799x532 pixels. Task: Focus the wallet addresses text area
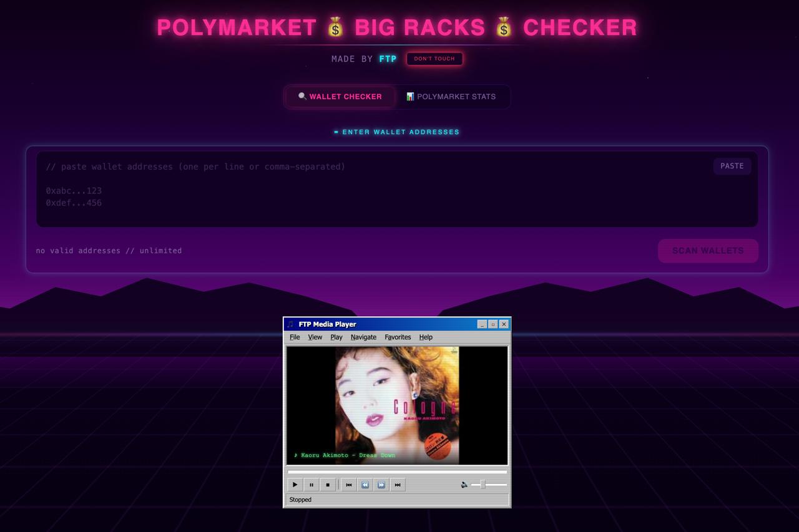397,189
